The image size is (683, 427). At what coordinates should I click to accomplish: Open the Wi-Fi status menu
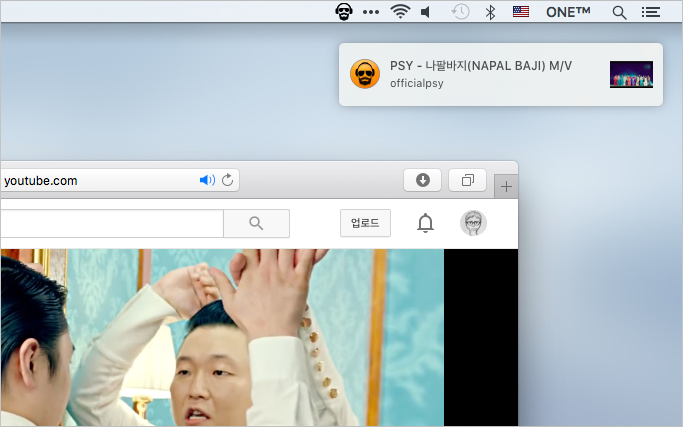400,12
